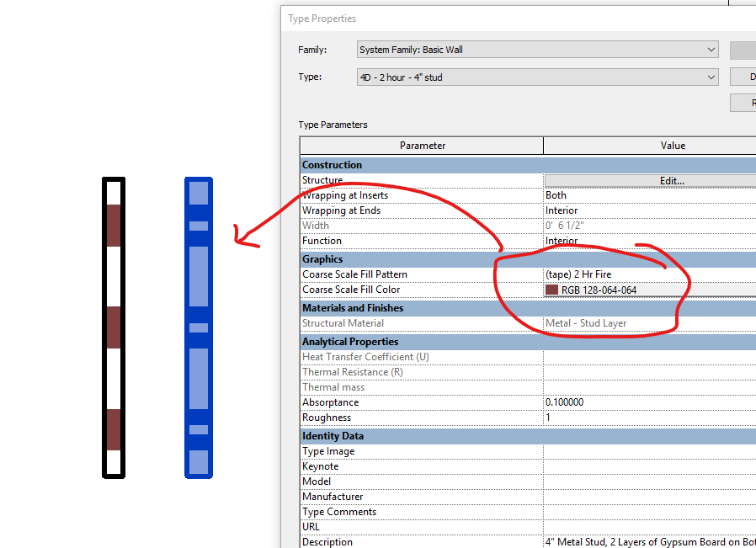Click the Graphics group header
Screen dimensions: 756x548
528,259
